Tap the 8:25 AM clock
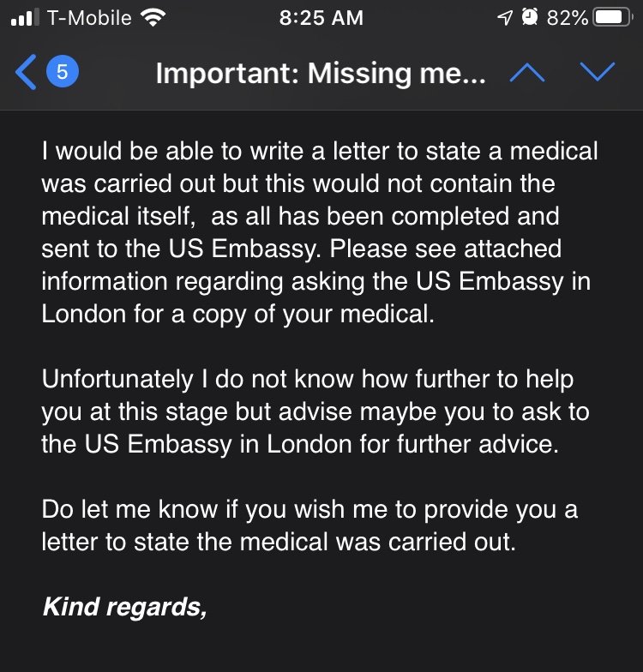643x672 pixels. point(321,18)
